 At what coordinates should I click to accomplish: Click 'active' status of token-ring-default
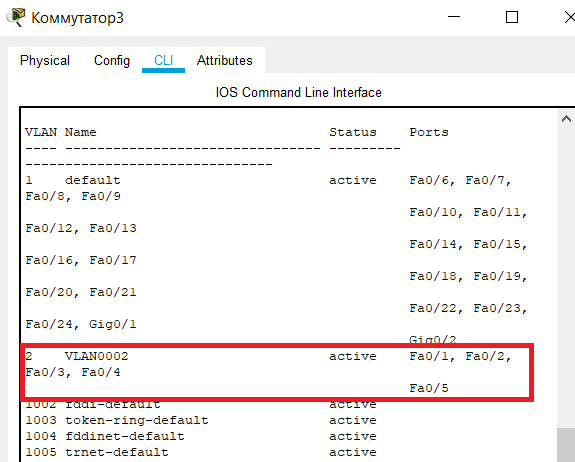[353, 420]
